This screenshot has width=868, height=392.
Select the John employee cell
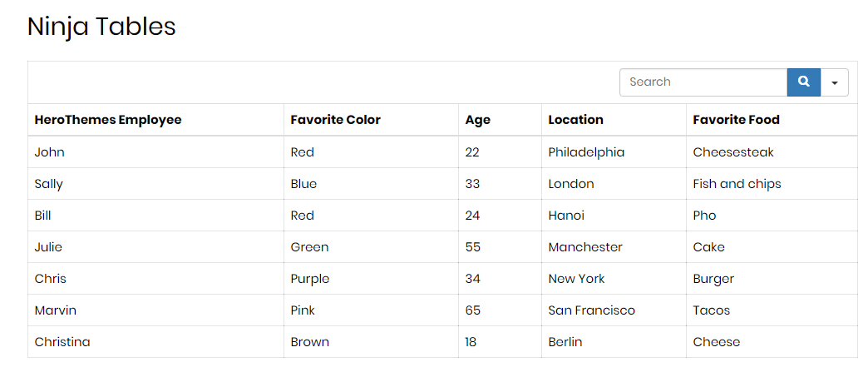click(x=50, y=152)
